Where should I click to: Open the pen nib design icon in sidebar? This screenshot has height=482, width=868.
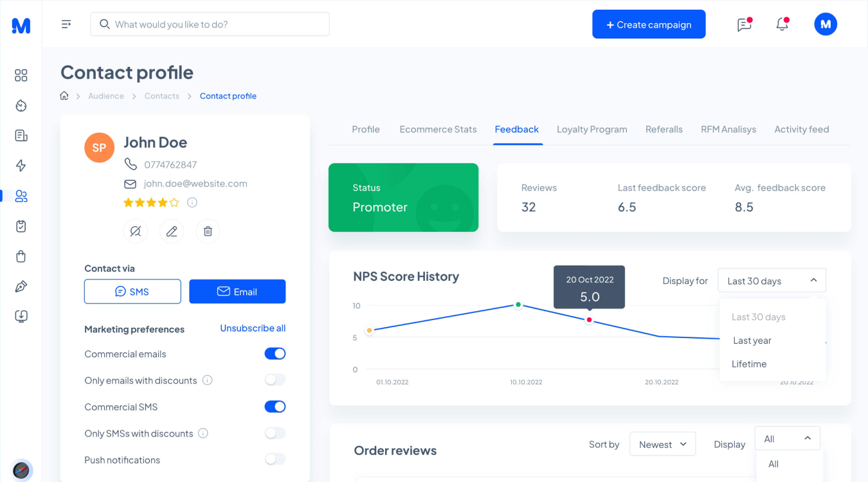pos(21,286)
